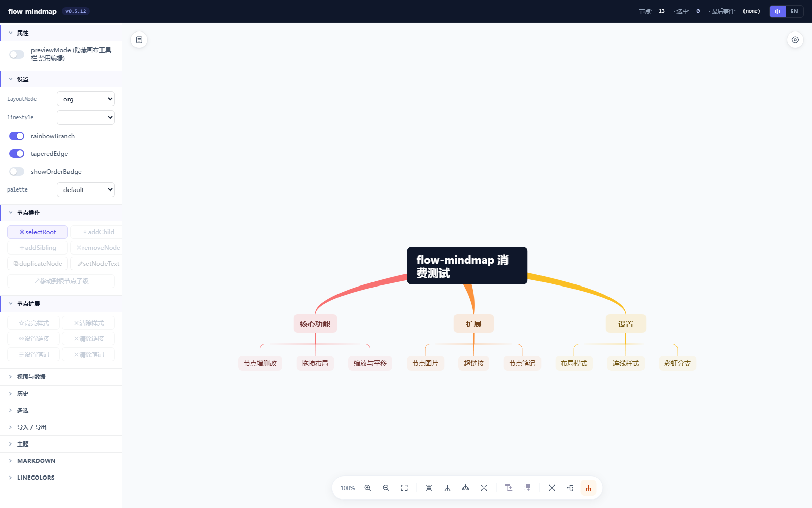Screen dimensions: 812x508
Task: Click the fit-to-screen frame icon
Action: (x=404, y=488)
